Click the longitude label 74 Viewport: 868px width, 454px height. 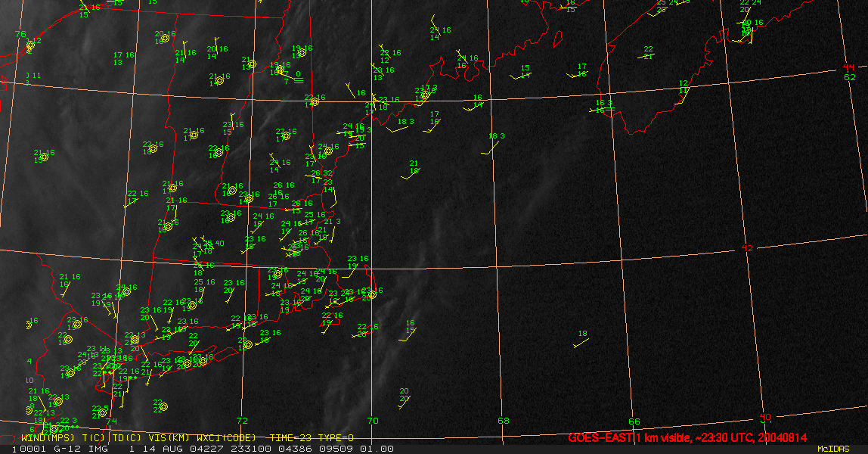click(x=111, y=421)
